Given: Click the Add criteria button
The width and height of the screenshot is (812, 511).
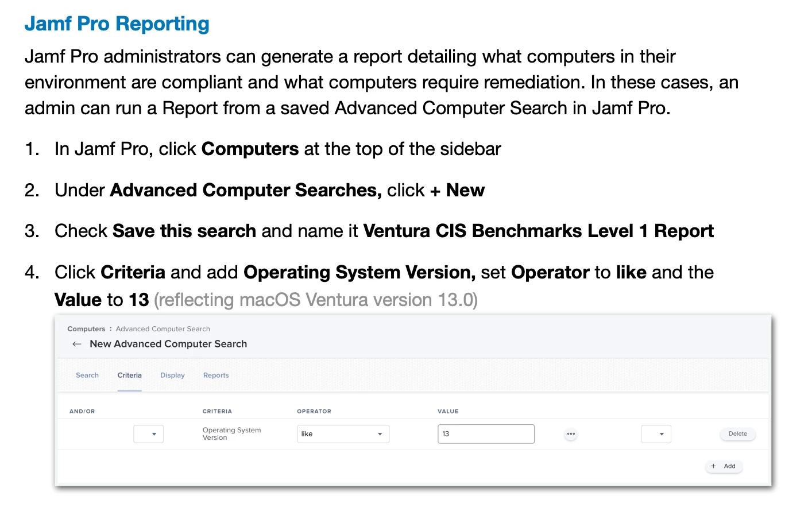Looking at the screenshot, I should (724, 466).
